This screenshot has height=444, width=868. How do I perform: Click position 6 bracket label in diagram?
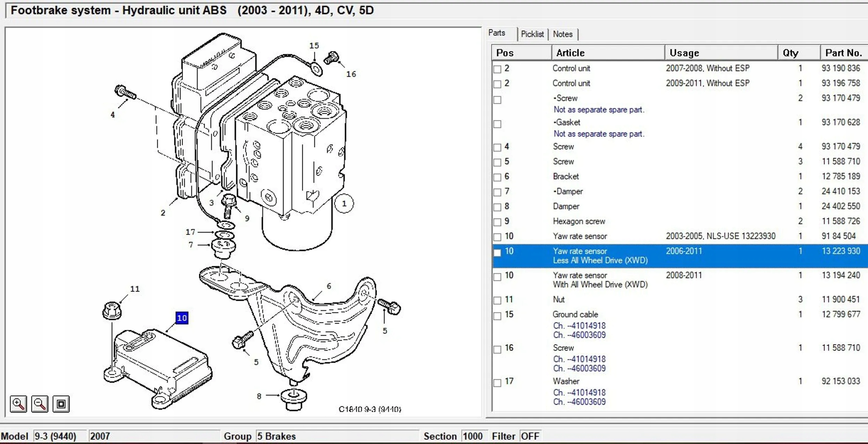tap(328, 286)
